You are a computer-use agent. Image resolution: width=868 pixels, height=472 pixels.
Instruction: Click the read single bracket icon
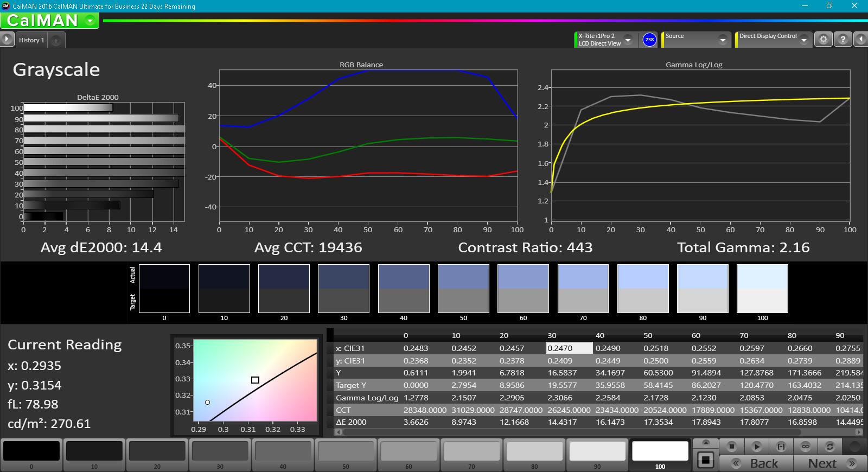point(781,447)
